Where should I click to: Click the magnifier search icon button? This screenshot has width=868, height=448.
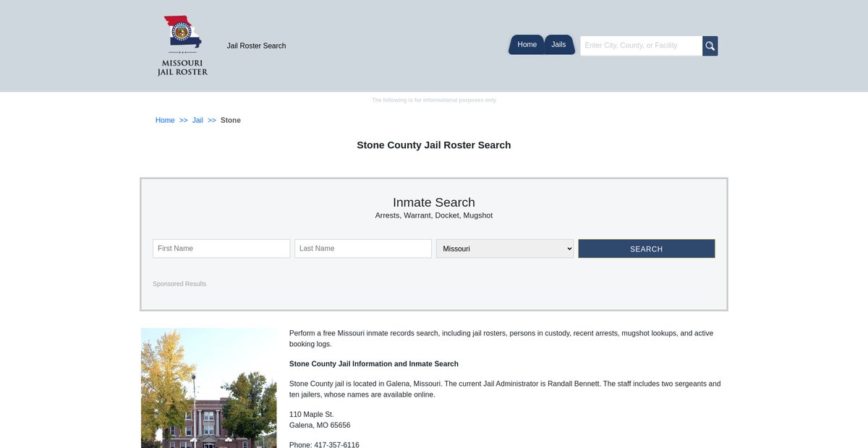tap(710, 46)
